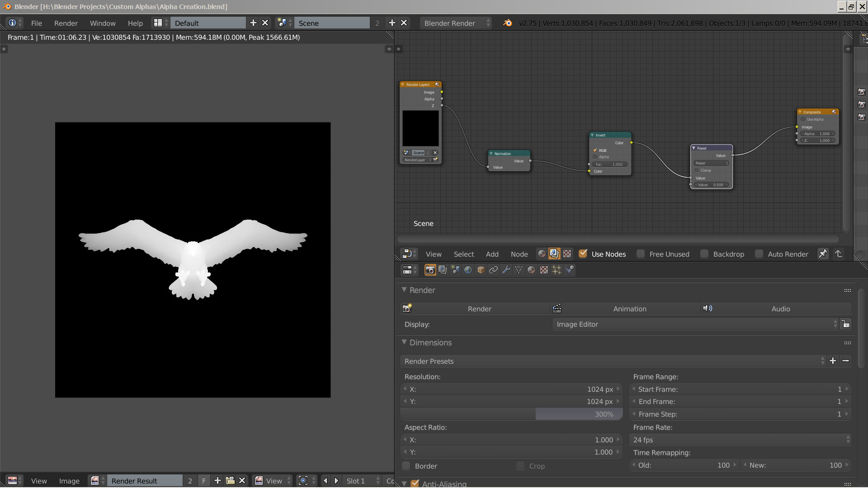
Task: Click the Power node Value 0.500 field
Action: click(711, 185)
